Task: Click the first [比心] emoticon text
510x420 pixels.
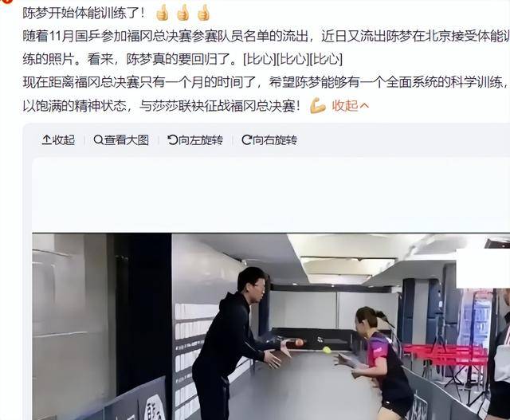Action: pos(260,59)
